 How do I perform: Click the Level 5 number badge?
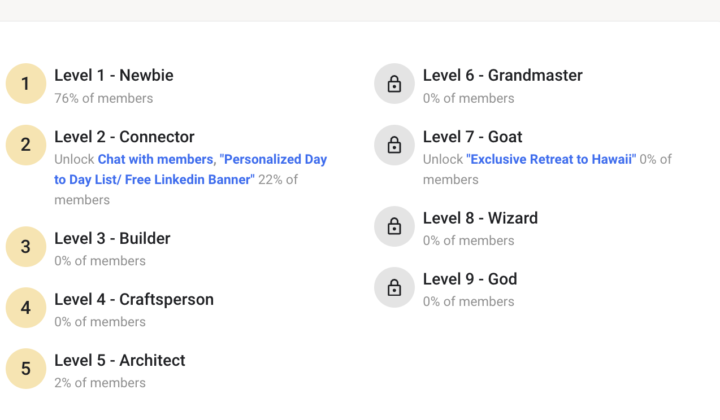tap(26, 369)
